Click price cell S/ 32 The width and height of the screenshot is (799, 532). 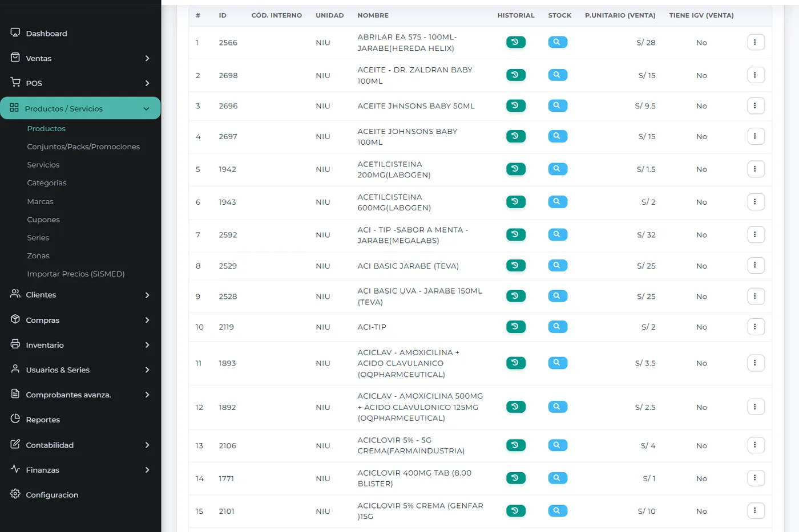[x=646, y=235]
